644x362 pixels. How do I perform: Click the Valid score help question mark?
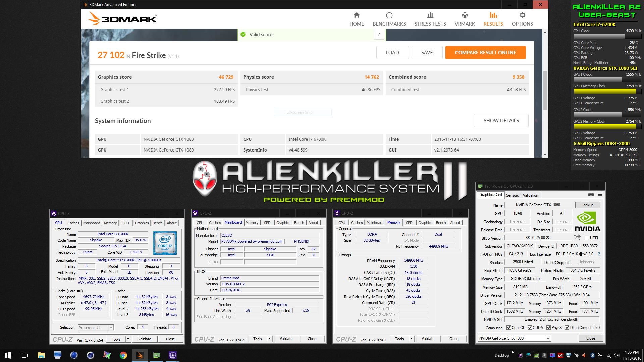379,34
